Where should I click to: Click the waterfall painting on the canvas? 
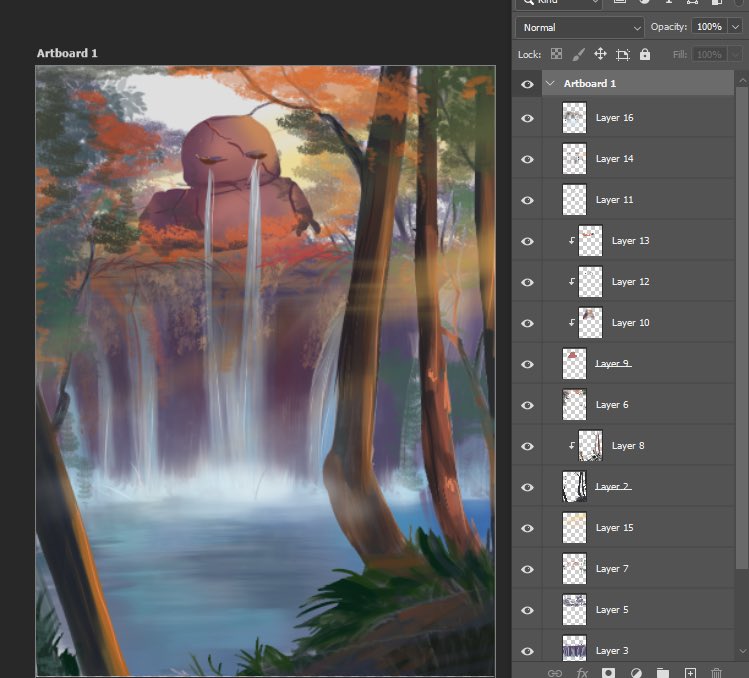[x=266, y=371]
